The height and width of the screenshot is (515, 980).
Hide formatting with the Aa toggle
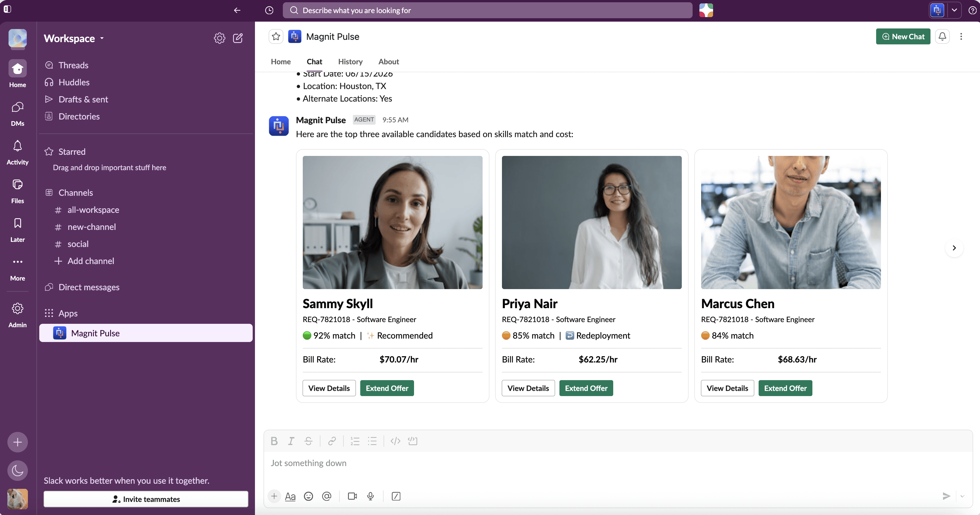[290, 496]
